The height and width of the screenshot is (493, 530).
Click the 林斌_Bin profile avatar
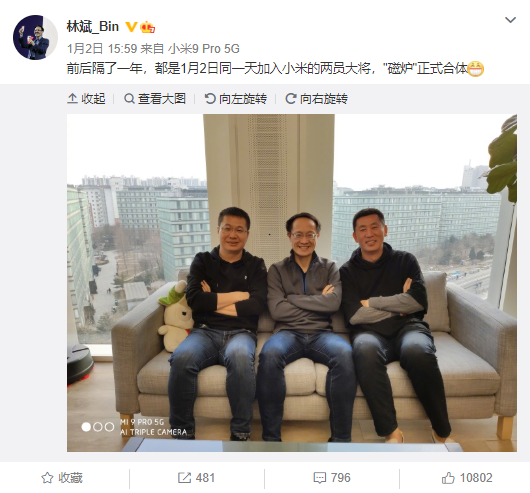[35, 37]
